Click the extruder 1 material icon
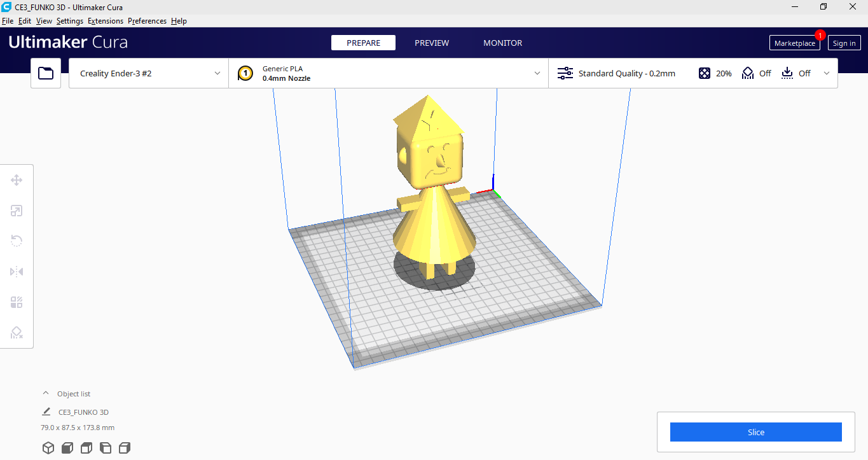Image resolution: width=868 pixels, height=460 pixels. [x=245, y=73]
